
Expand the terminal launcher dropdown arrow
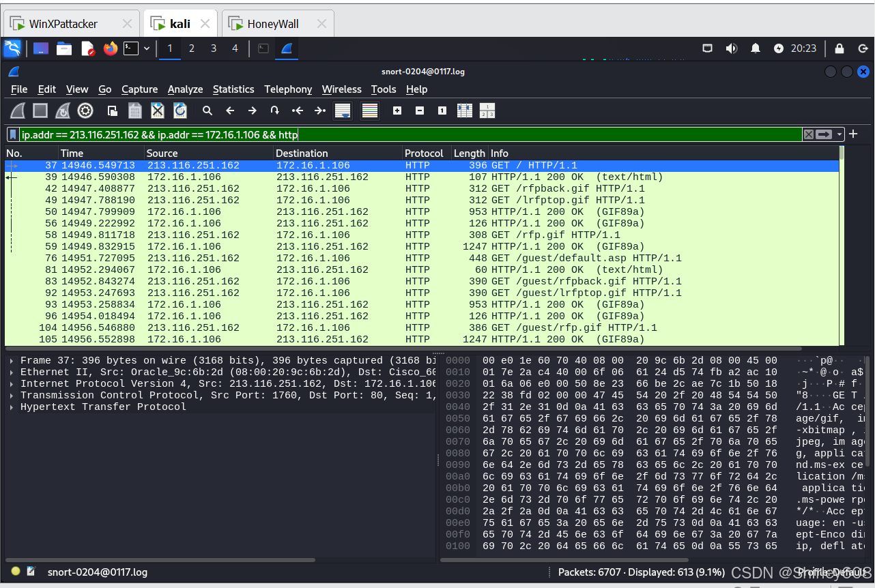147,48
